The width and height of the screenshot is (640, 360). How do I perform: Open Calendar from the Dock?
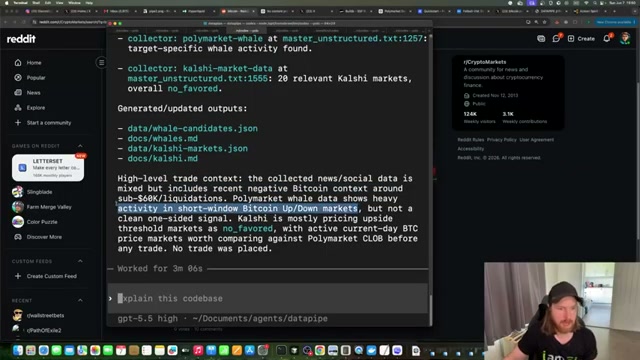121,350
